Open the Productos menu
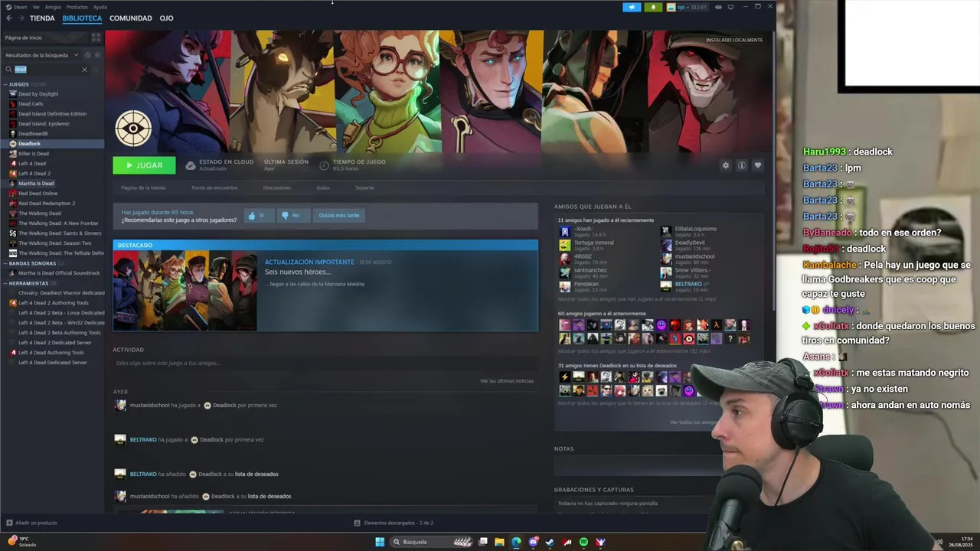This screenshot has height=551, width=980. click(x=77, y=7)
